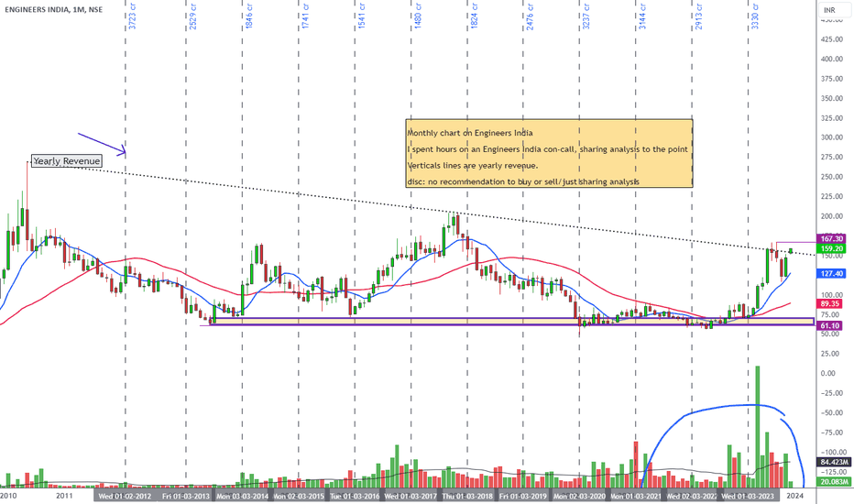854x504 pixels.
Task: Click the 1480 cr revenue label
Action: pos(418,16)
